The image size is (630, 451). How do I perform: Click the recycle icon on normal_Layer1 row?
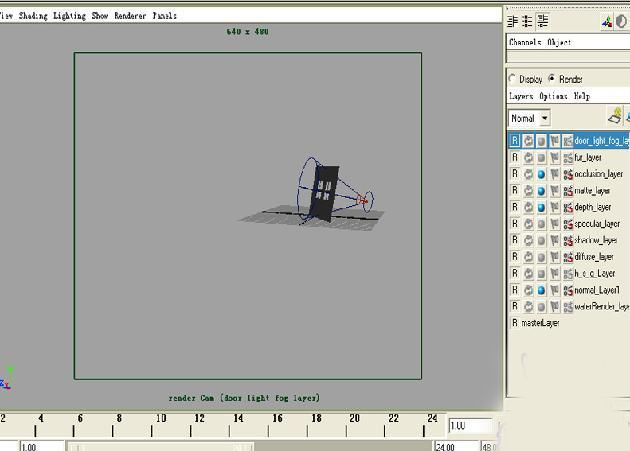click(x=528, y=290)
